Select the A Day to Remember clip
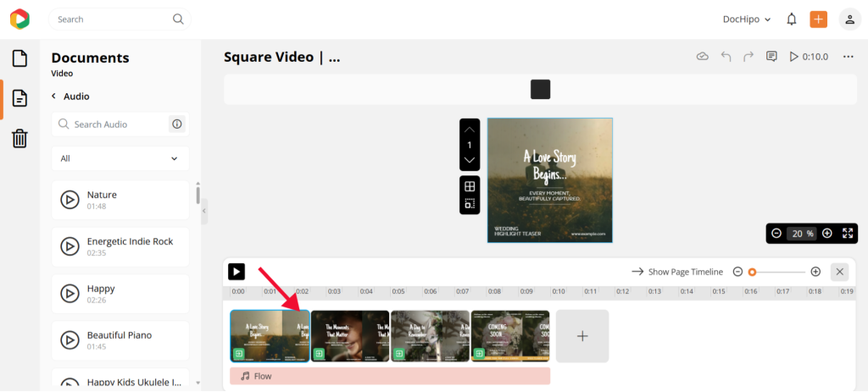This screenshot has height=392, width=868. coord(430,336)
